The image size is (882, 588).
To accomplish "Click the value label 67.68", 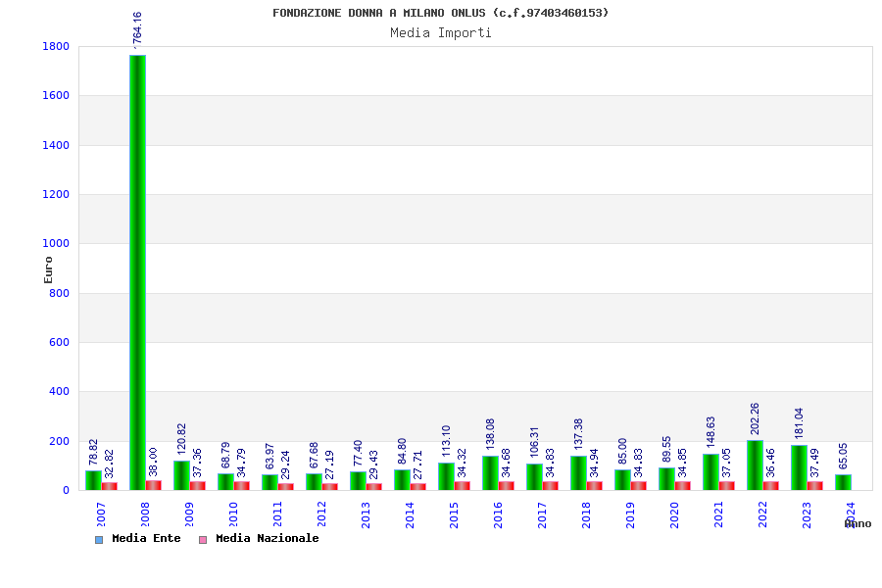I will (314, 455).
